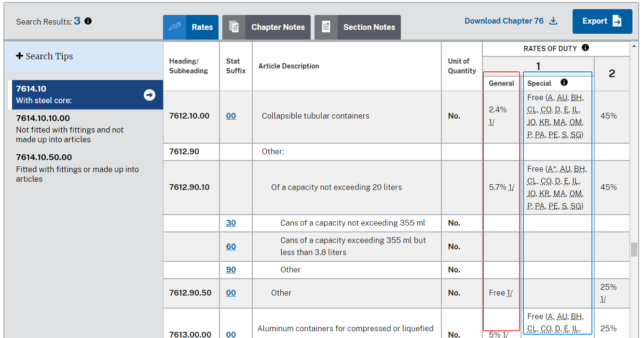Expand the Search Tips section

pyautogui.click(x=44, y=56)
